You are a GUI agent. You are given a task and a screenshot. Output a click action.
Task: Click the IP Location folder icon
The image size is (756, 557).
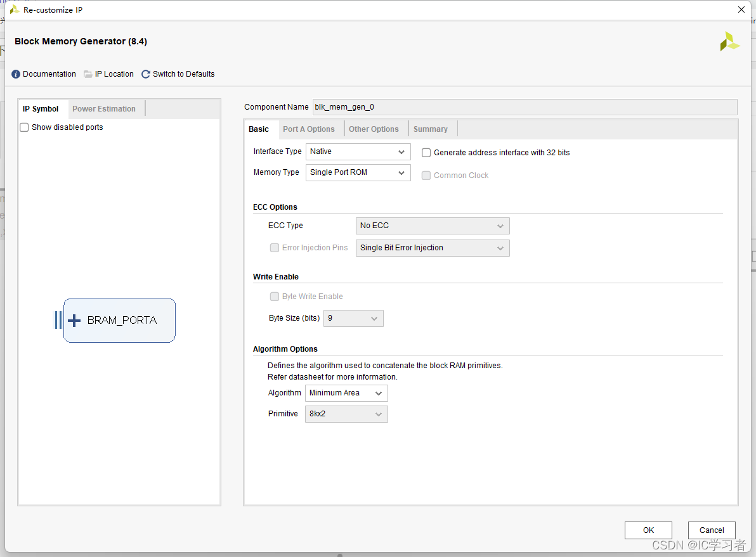click(x=88, y=74)
